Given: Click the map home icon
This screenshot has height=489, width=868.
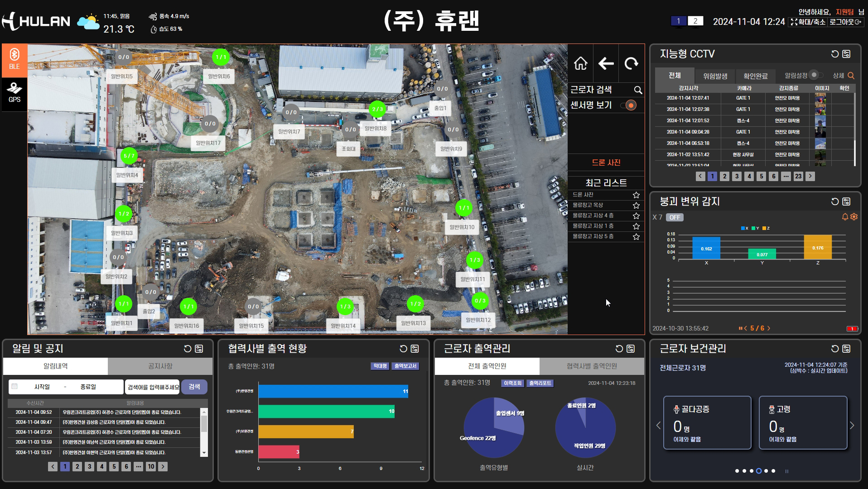Looking at the screenshot, I should coord(580,64).
